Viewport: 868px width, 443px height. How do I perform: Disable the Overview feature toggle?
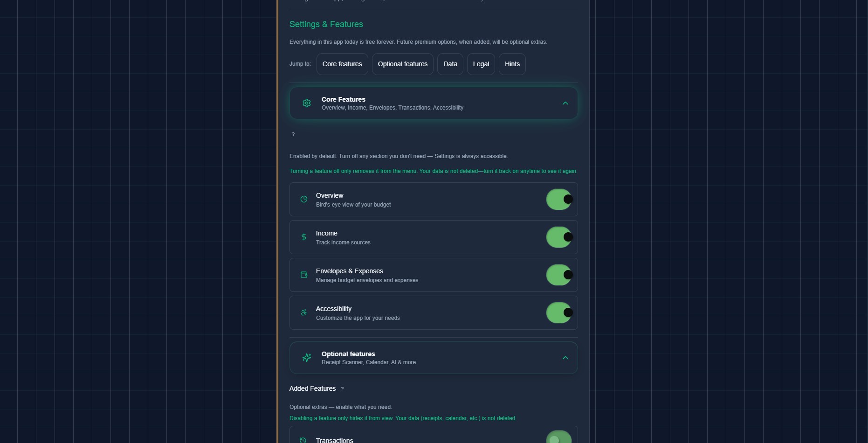pos(559,199)
